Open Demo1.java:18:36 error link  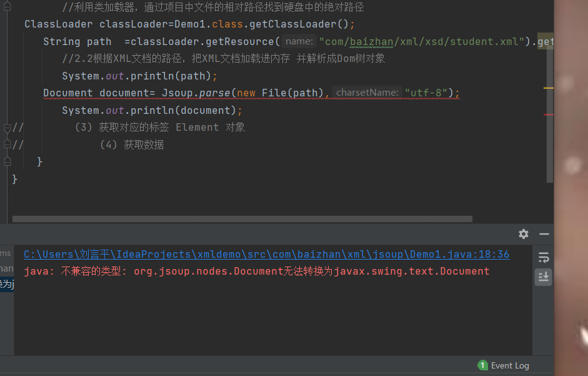point(267,254)
